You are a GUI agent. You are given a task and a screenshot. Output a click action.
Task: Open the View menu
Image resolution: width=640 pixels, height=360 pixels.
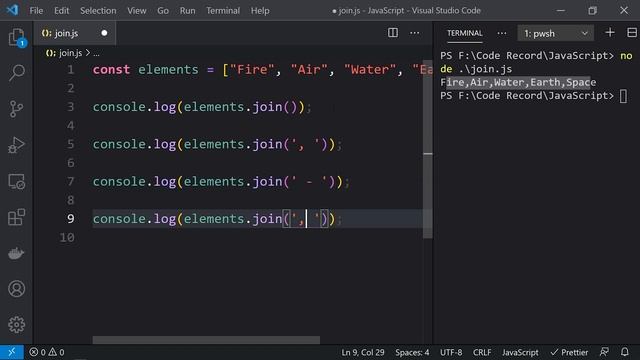[x=137, y=11]
